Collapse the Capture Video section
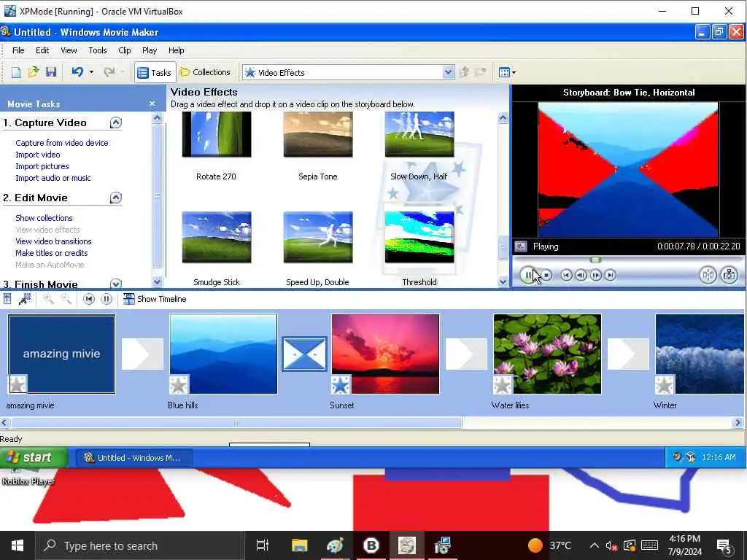 tap(116, 122)
